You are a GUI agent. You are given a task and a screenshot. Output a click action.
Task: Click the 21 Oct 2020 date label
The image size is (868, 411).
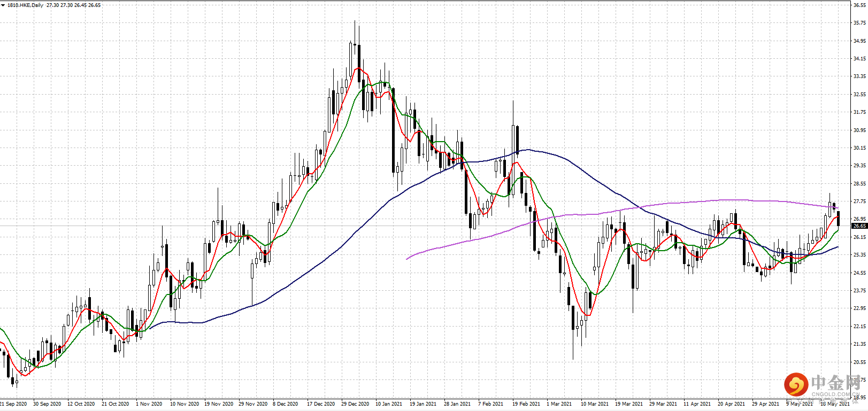pos(116,404)
